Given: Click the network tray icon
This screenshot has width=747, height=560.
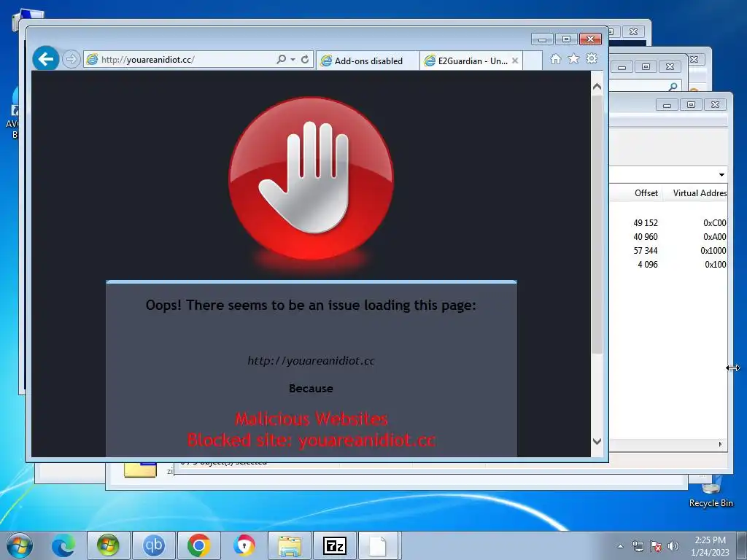Looking at the screenshot, I should pyautogui.click(x=638, y=546).
